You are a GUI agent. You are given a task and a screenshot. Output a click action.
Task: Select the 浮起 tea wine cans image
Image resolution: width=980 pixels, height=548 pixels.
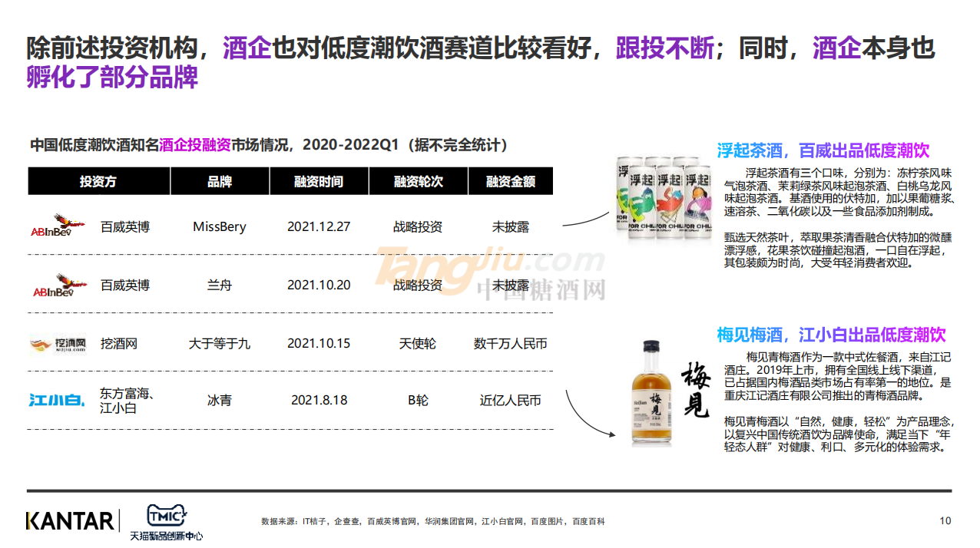coord(663,197)
